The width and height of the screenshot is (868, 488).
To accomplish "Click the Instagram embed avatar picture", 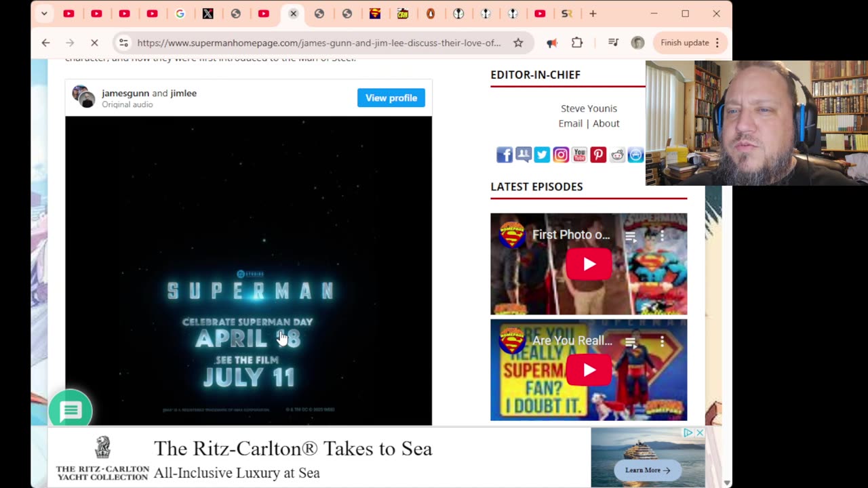I will click(x=83, y=96).
